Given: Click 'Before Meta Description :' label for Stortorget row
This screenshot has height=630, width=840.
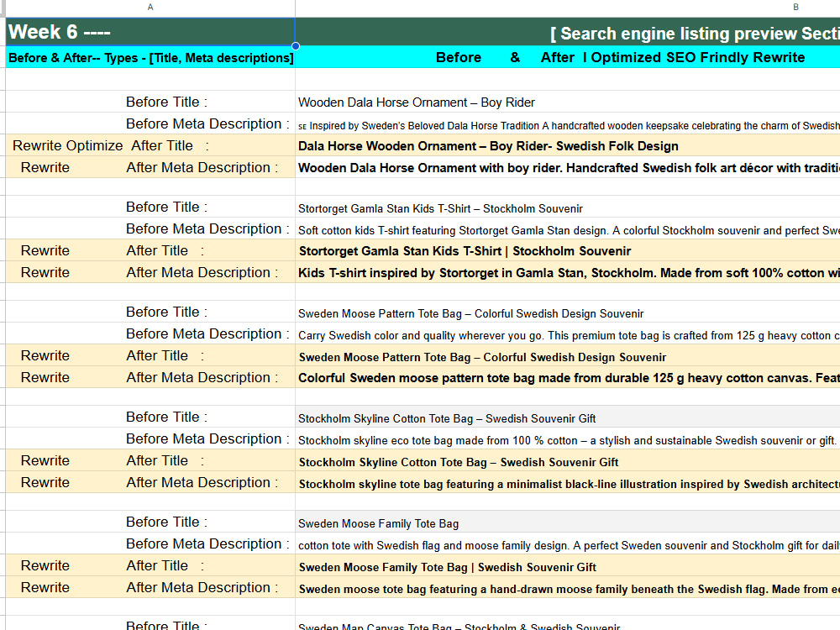Looking at the screenshot, I should click(150, 228).
